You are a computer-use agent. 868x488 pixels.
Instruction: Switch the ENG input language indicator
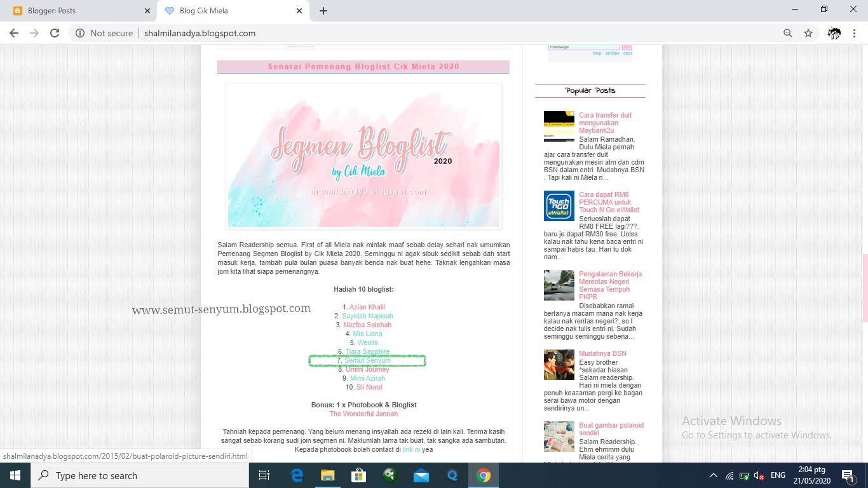778,475
